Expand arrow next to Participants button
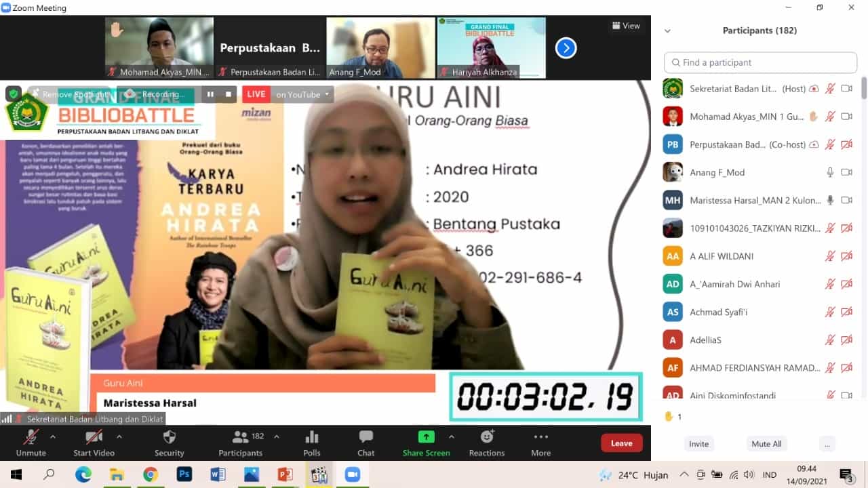This screenshot has width=868, height=488. tap(277, 437)
